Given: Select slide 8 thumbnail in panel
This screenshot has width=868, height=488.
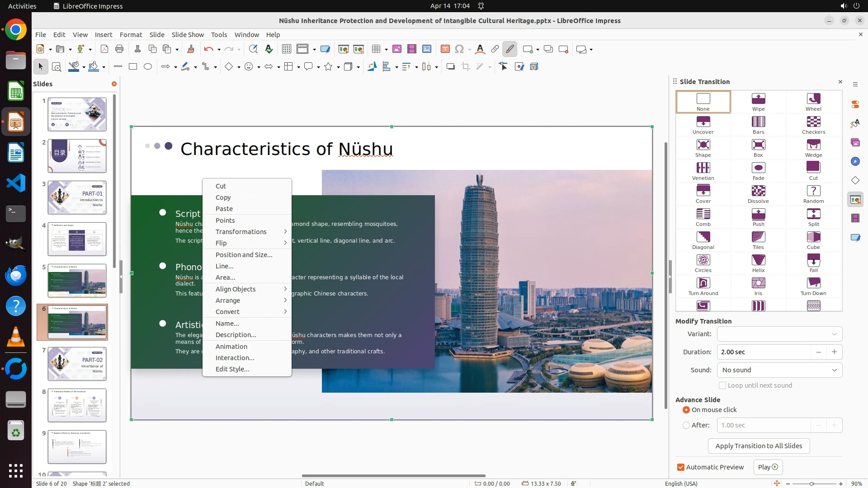Looking at the screenshot, I should coord(77,405).
